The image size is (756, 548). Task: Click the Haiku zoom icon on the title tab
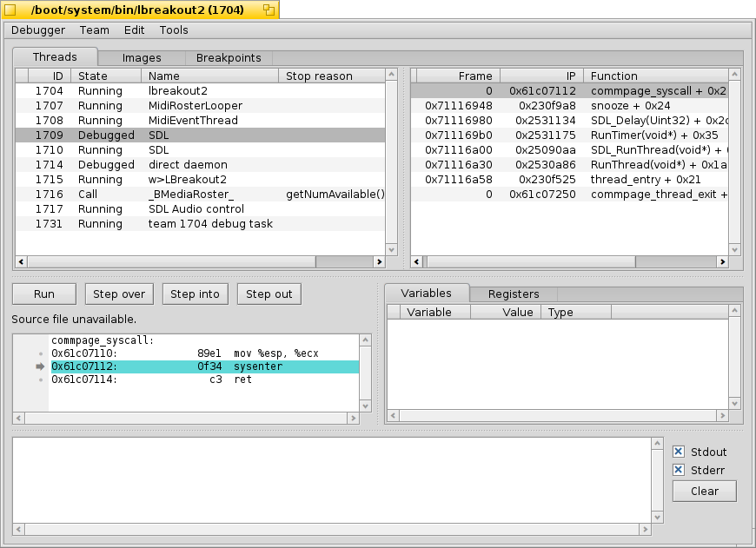coord(269,10)
